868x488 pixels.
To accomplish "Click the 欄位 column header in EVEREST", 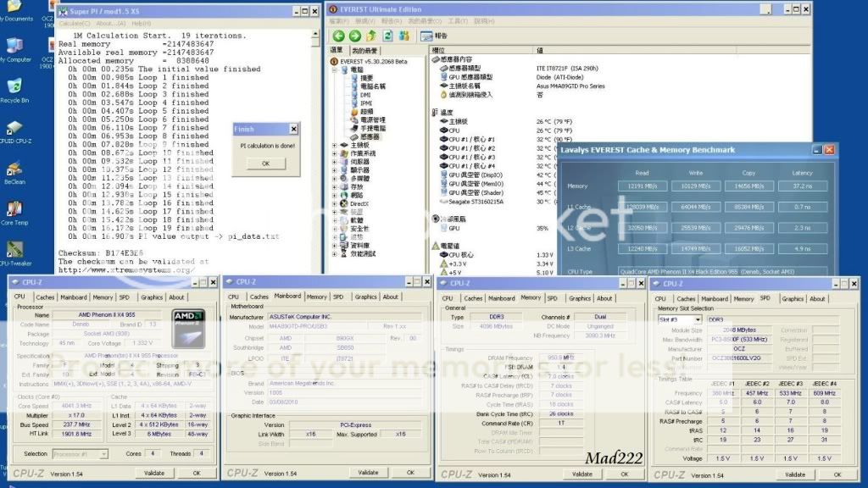I will [482, 50].
